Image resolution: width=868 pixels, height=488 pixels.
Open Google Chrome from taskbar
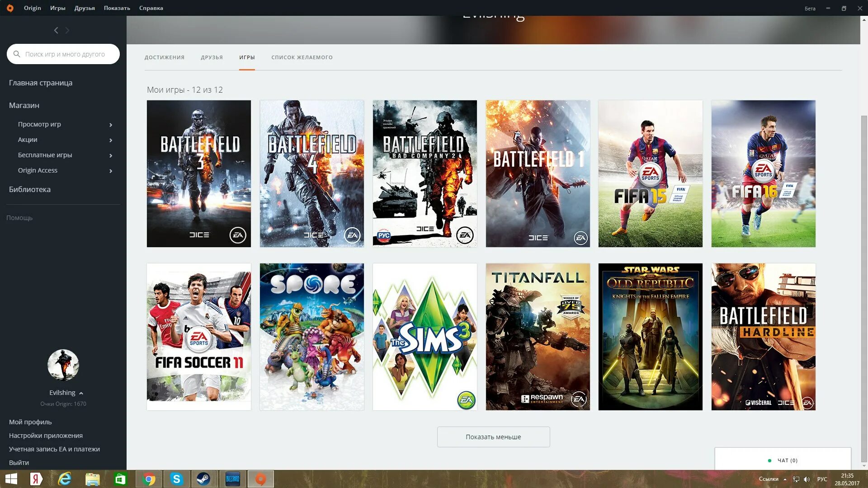(148, 479)
